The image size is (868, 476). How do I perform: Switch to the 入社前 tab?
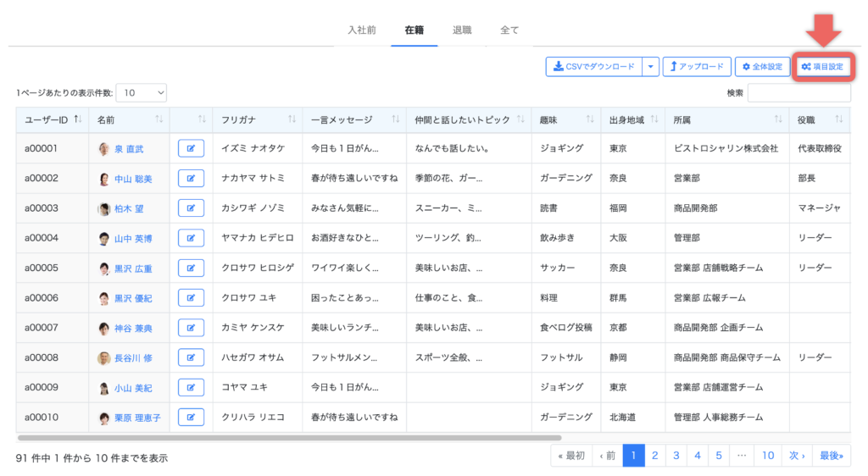(x=362, y=30)
